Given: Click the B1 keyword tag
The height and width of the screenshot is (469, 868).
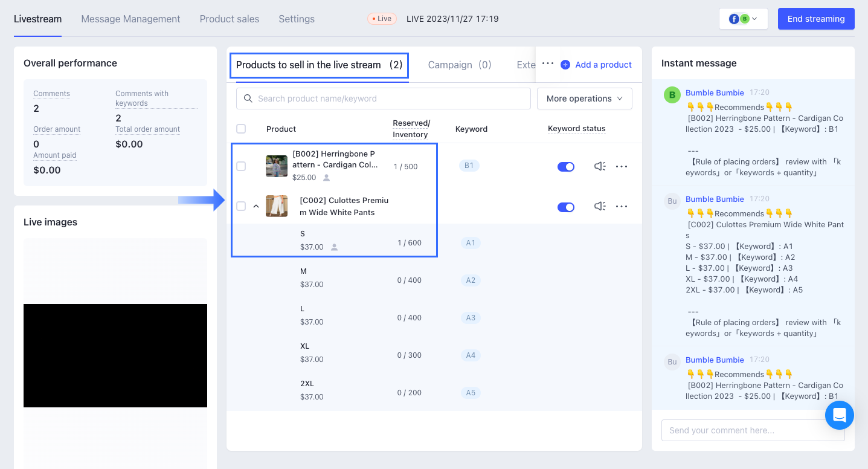Looking at the screenshot, I should (469, 166).
